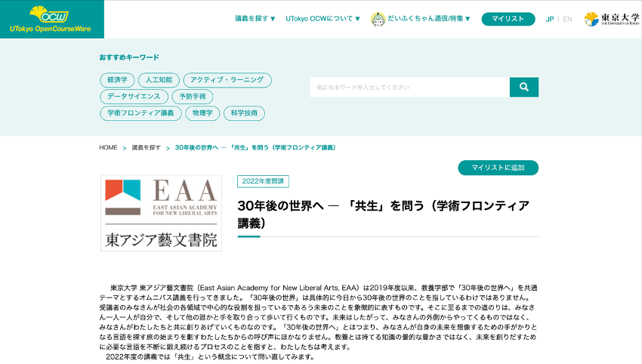The height and width of the screenshot is (364, 642).
Task: Click the magnifier search button
Action: 523,87
